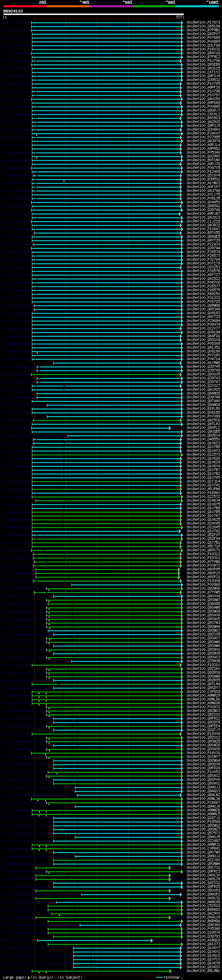Click the cyan alignment bar for UniRef100_Q9SPL1
The image size is (222, 980).
tap(101, 428)
